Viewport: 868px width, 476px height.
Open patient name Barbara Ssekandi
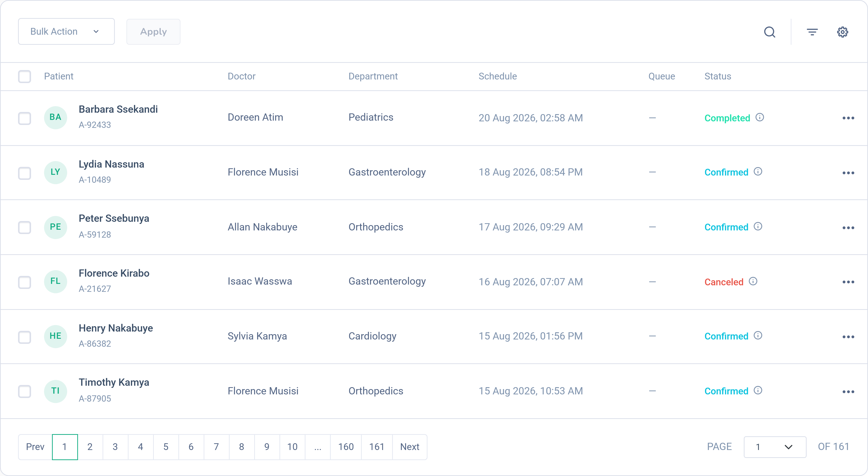[x=118, y=109]
